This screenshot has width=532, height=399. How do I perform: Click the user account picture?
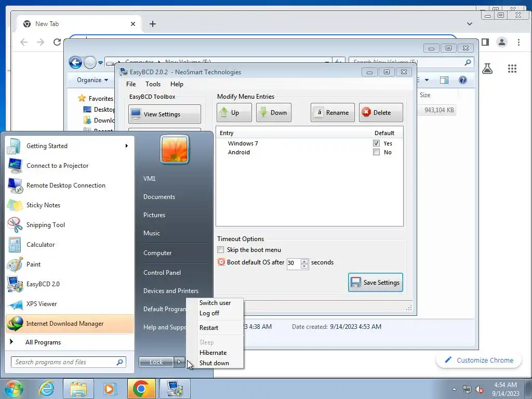pos(175,149)
